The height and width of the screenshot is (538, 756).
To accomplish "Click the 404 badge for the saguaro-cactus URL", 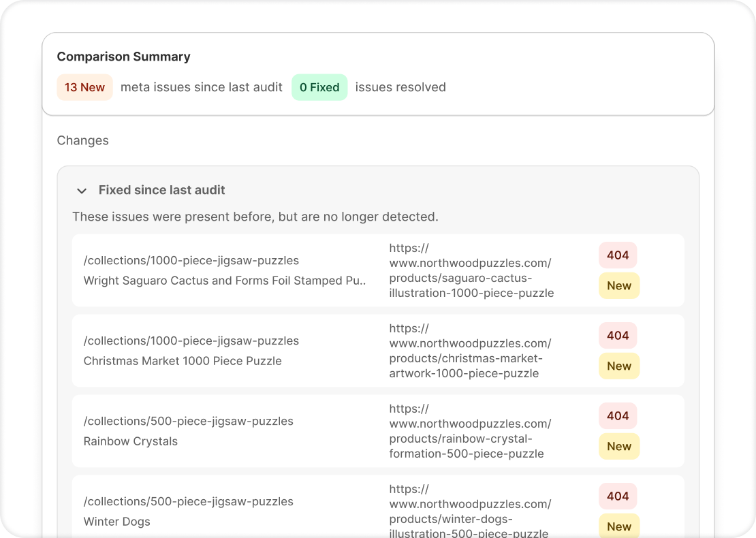I will tap(618, 255).
